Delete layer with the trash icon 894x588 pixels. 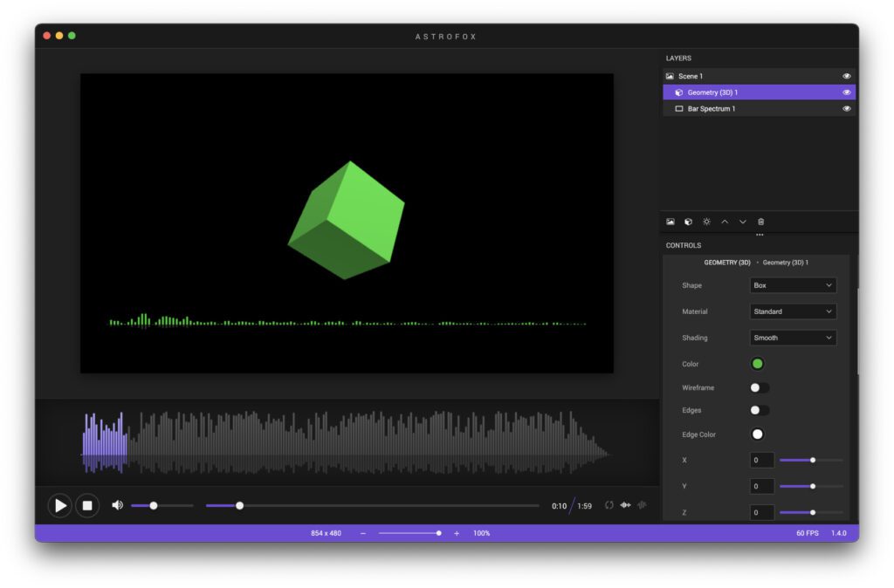[x=760, y=222]
